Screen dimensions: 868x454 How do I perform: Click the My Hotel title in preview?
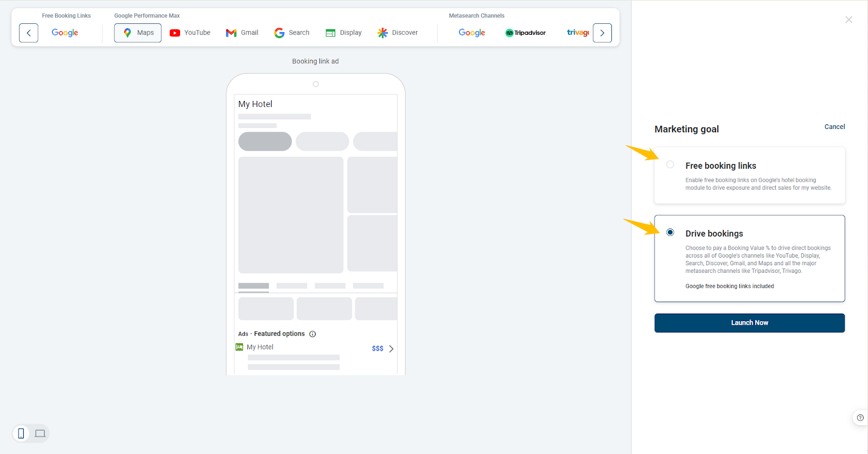pyautogui.click(x=255, y=104)
